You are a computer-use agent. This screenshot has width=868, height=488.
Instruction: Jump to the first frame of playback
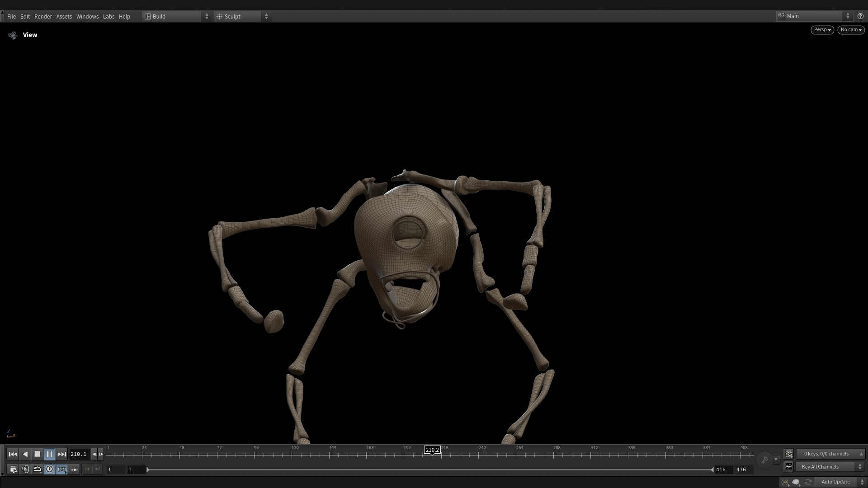coord(13,454)
